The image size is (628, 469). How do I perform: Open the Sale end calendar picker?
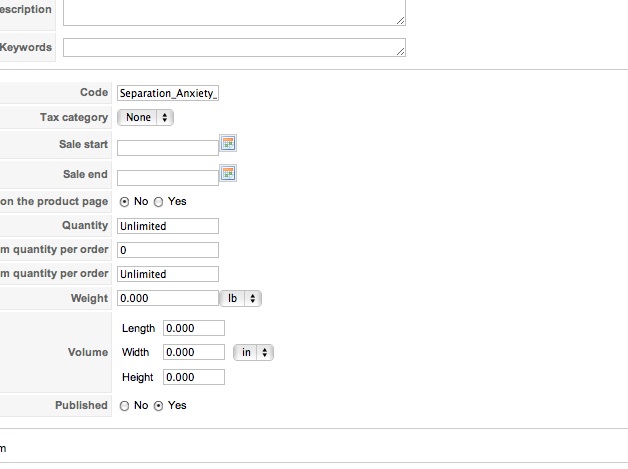click(228, 173)
